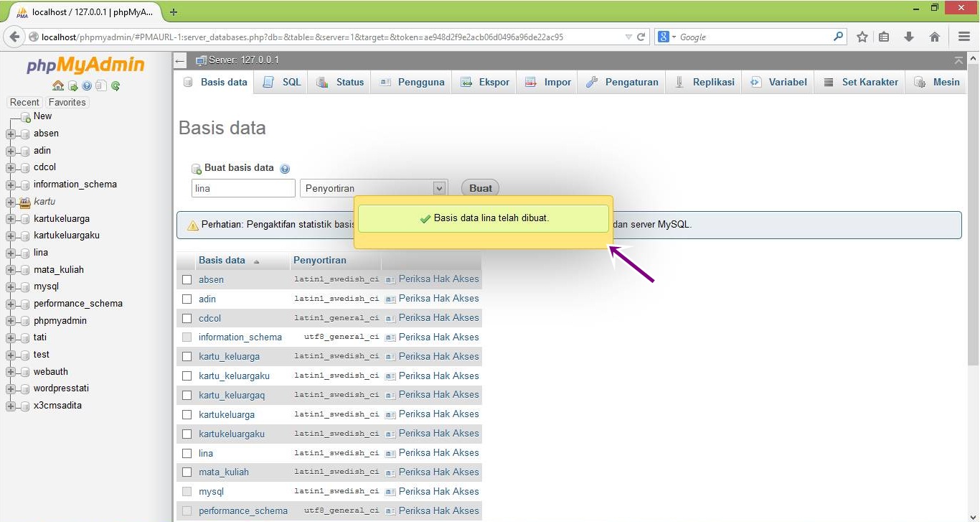
Task: Sort by the Basis data column header
Action: coord(222,261)
